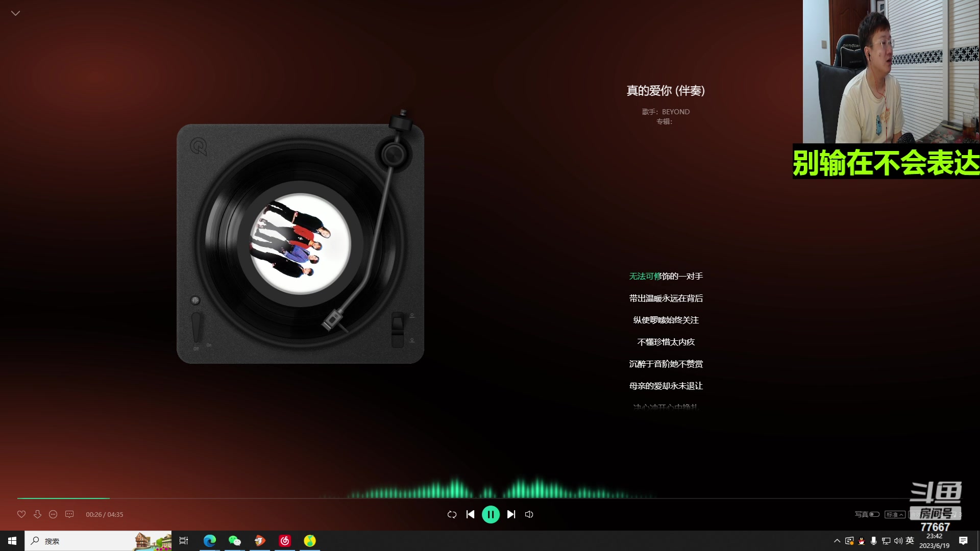The height and width of the screenshot is (551, 980).
Task: Collapse the player view with the top-left chevron
Action: point(15,13)
